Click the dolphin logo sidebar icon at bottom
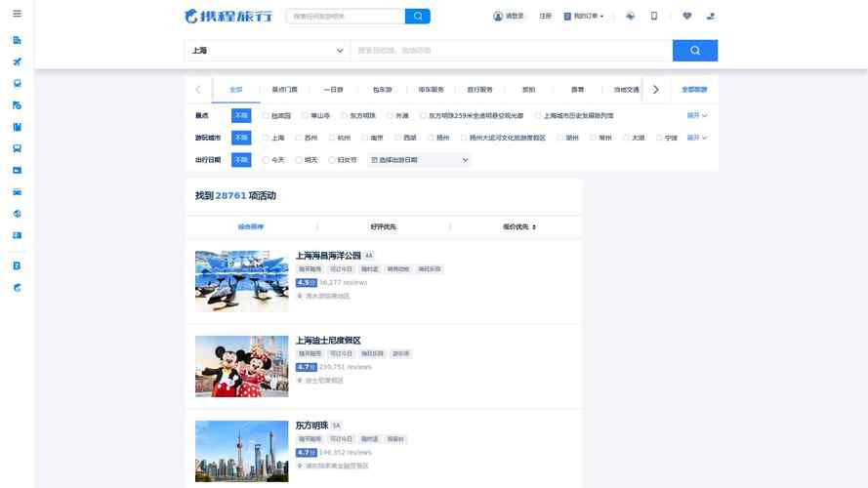This screenshot has height=488, width=868. (18, 288)
